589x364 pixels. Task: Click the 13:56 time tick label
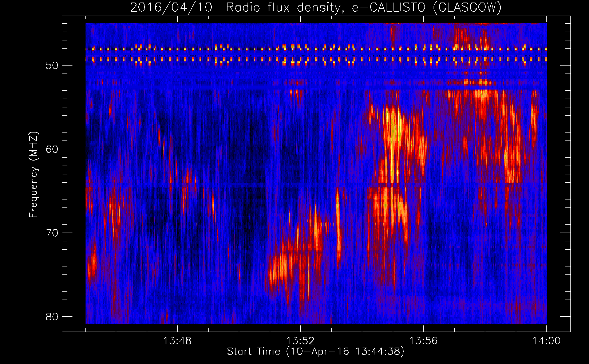tap(423, 341)
